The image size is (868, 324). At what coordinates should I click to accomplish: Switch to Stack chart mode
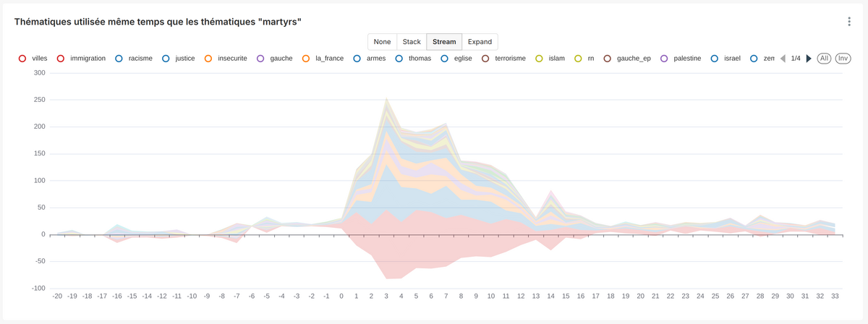point(412,42)
